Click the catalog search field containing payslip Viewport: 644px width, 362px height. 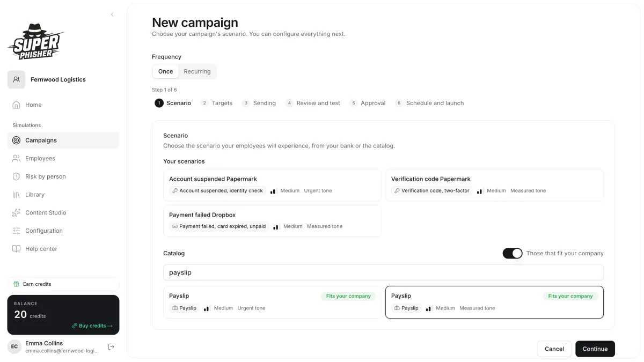coord(383,272)
